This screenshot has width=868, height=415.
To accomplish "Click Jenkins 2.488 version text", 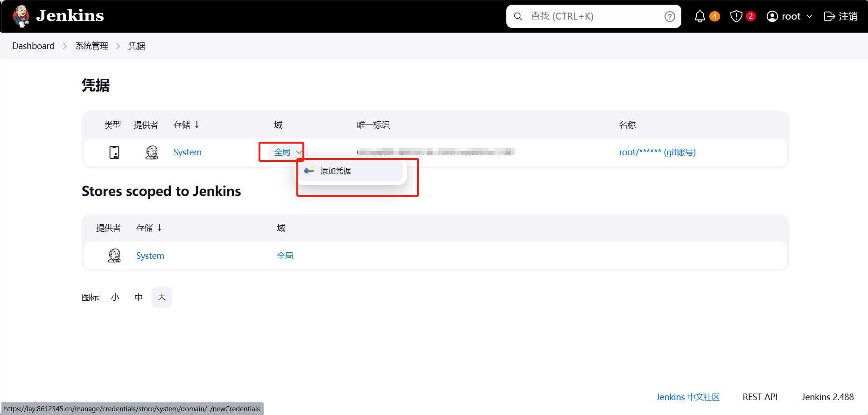I will coord(828,397).
